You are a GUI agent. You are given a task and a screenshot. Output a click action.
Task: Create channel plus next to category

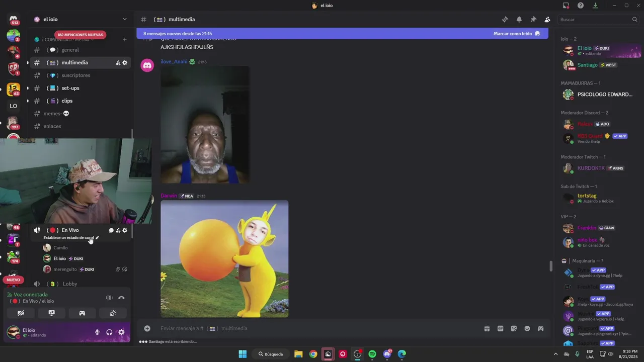pyautogui.click(x=125, y=39)
